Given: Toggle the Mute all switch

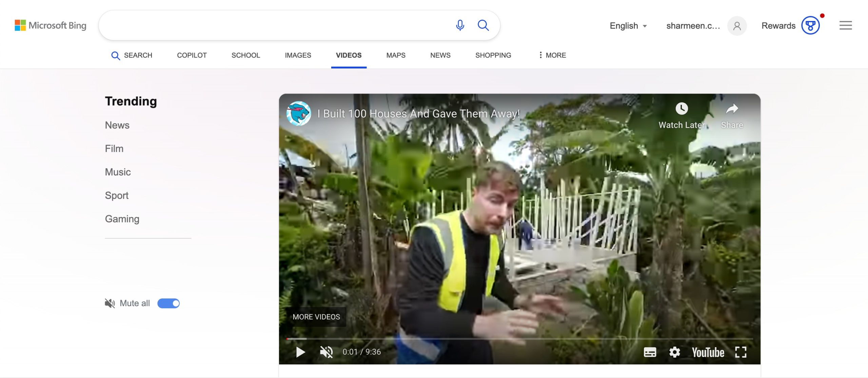Looking at the screenshot, I should (169, 303).
